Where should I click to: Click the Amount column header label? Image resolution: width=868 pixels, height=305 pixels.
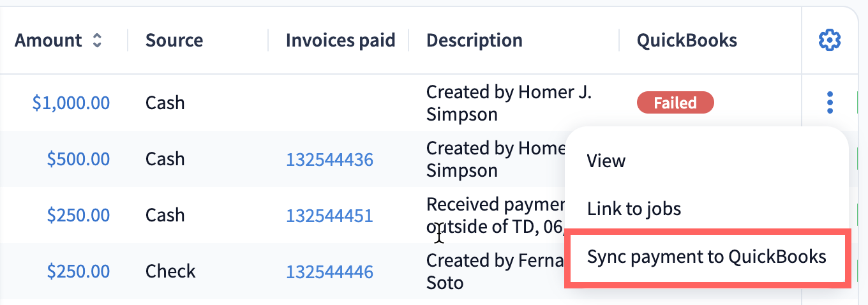(49, 41)
